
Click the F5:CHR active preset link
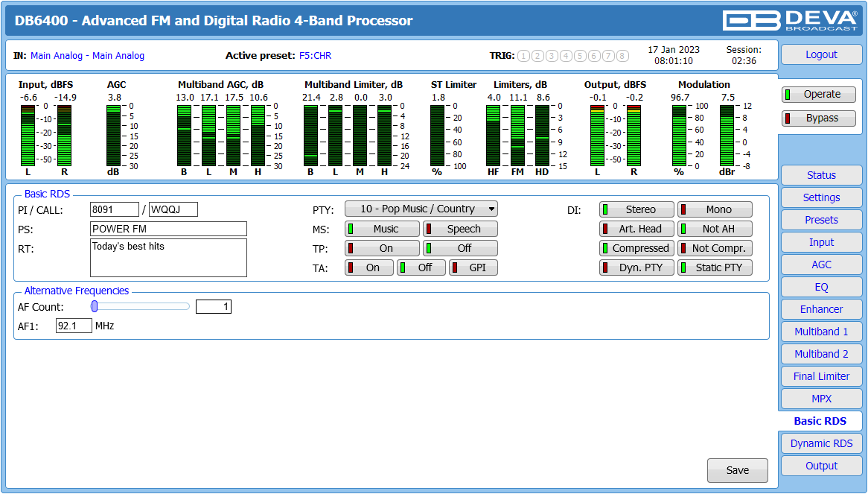coord(316,56)
